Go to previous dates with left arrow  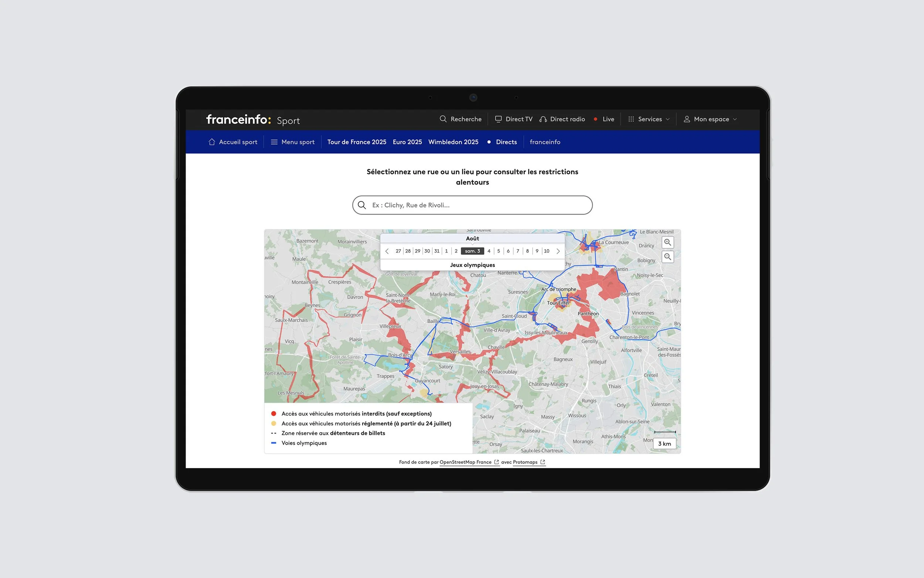(x=387, y=251)
